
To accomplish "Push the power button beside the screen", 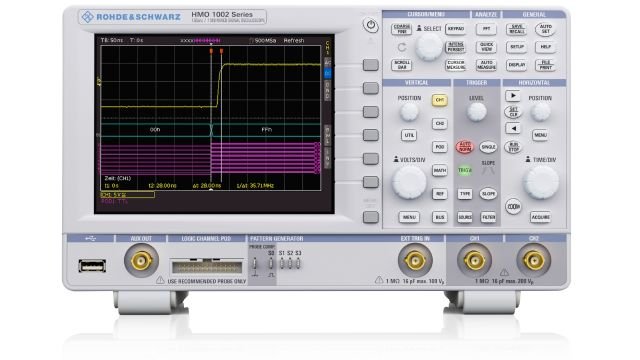I will tap(371, 25).
